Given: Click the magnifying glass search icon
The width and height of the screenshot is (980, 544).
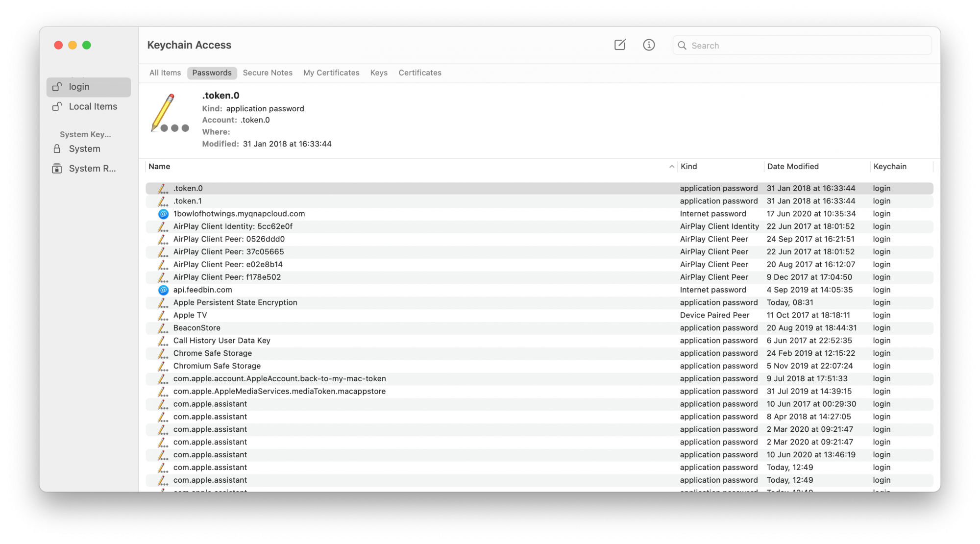Looking at the screenshot, I should point(682,46).
